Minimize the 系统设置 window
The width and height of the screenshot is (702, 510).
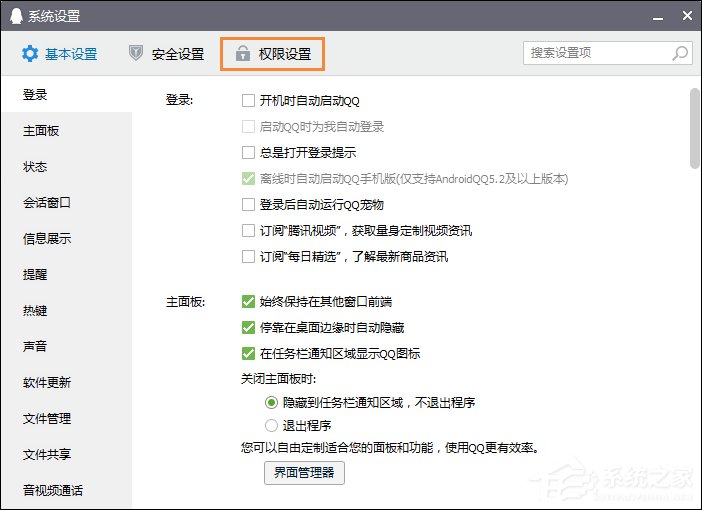point(658,17)
